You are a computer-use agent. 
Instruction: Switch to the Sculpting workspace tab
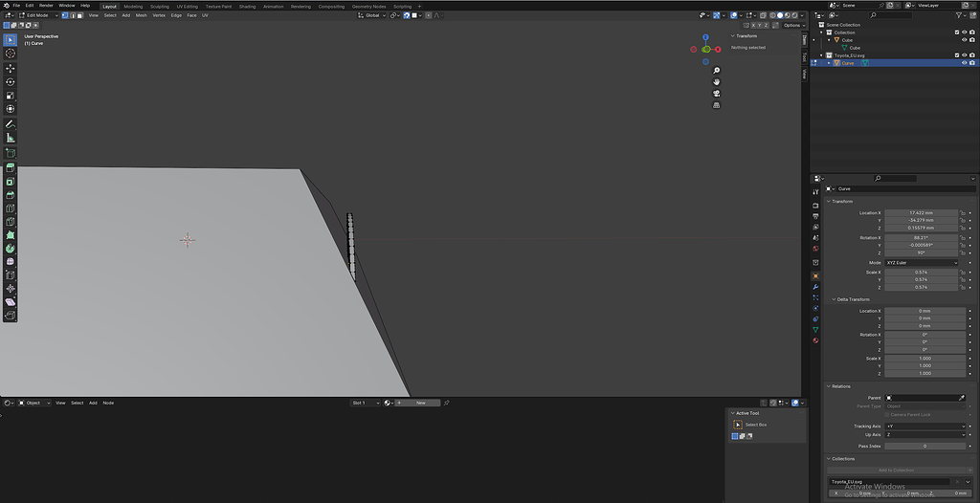160,7
